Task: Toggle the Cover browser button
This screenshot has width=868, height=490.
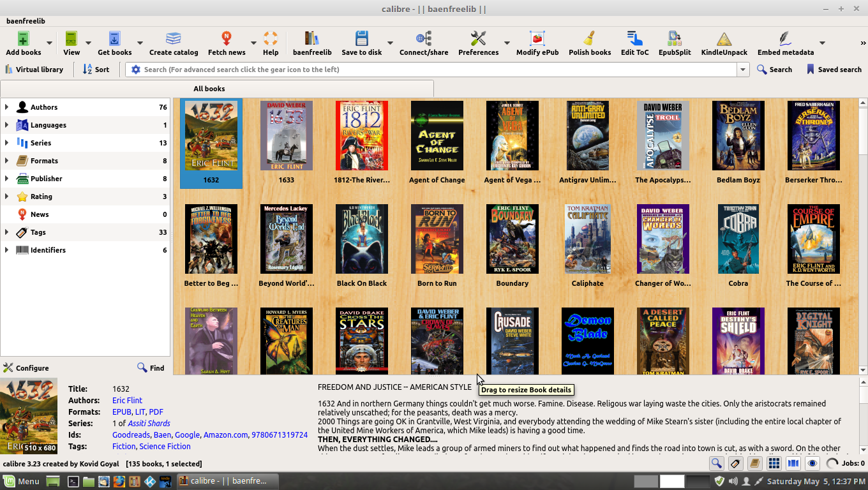Action: 793,464
